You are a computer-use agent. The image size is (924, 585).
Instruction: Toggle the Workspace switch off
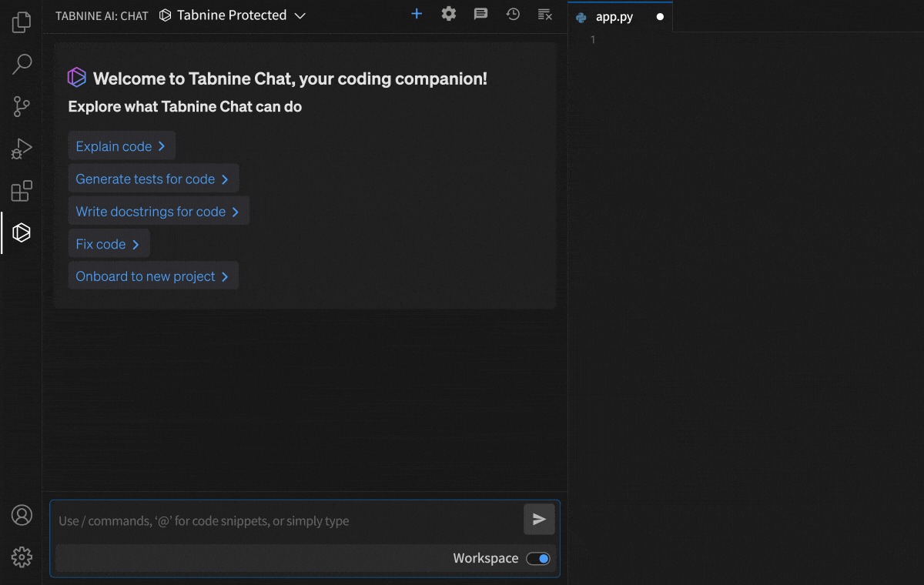click(x=538, y=559)
